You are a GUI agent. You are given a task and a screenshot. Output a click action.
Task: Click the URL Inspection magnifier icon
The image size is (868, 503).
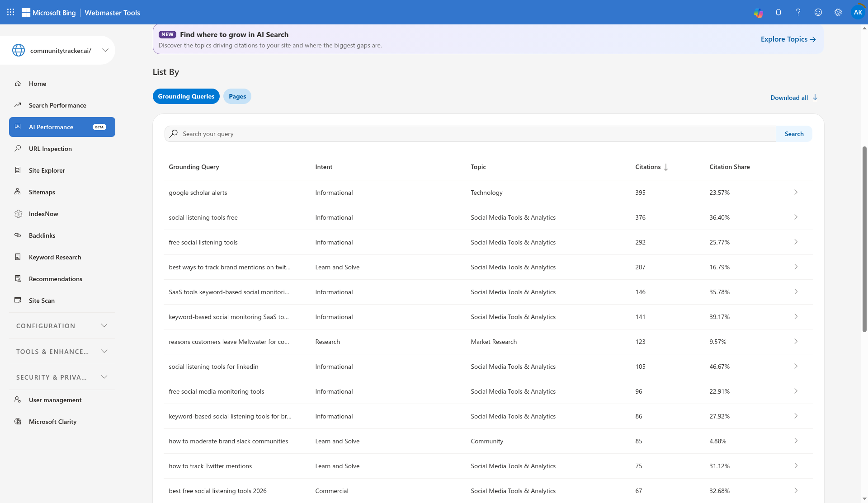point(18,148)
